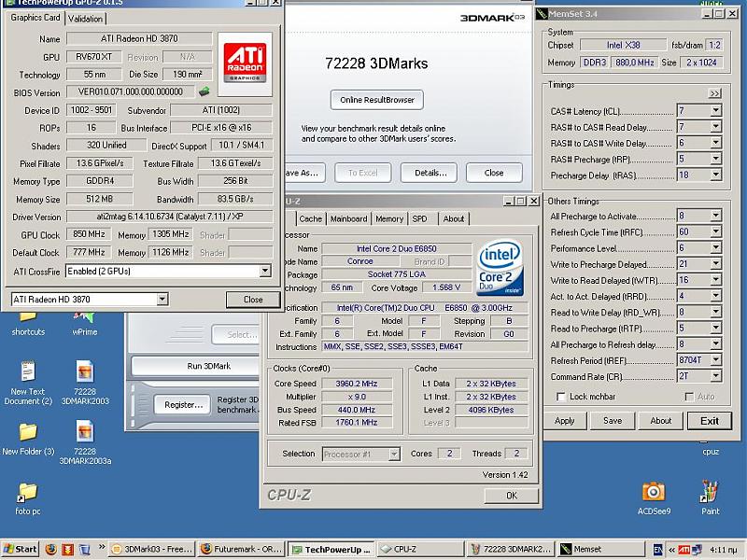Open the 72228 3DMARK2003a file icon

(85, 442)
